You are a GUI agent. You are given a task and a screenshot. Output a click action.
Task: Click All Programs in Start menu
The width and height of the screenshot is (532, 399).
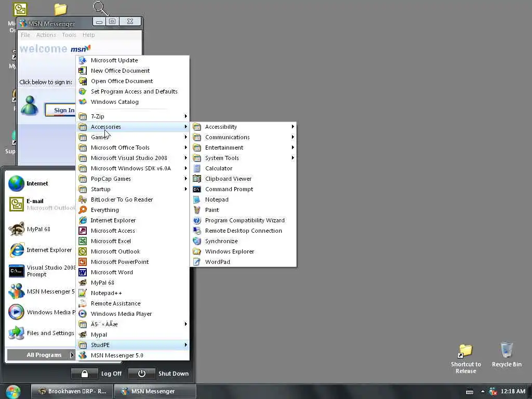click(41, 355)
